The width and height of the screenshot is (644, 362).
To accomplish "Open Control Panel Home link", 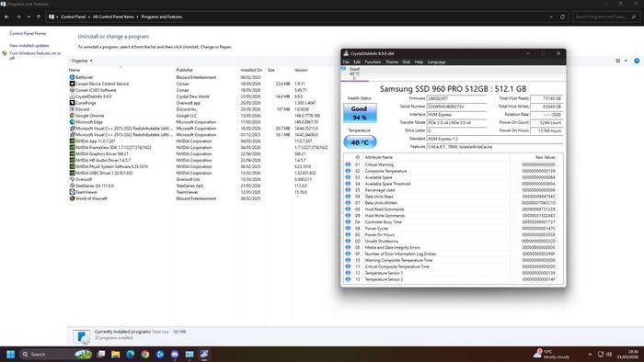I will point(28,34).
